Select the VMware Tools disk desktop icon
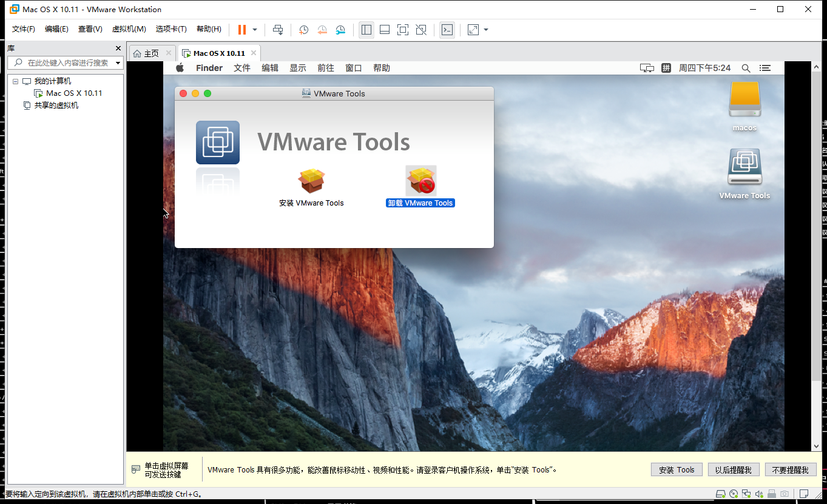Viewport: 827px width, 504px height. click(x=744, y=167)
